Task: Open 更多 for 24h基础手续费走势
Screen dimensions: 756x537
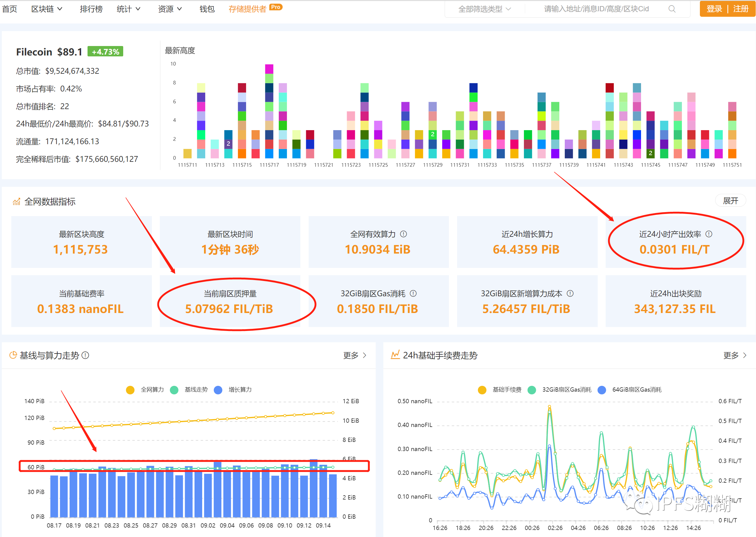Action: click(735, 355)
